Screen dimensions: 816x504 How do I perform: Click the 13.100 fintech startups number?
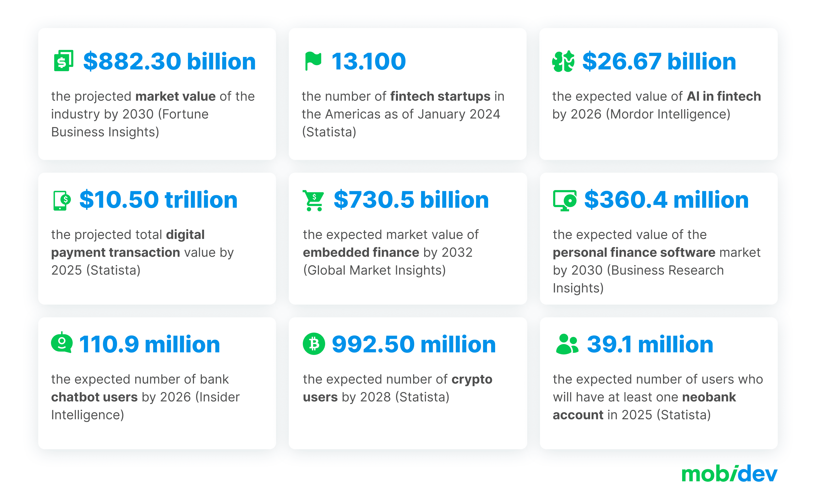368,61
